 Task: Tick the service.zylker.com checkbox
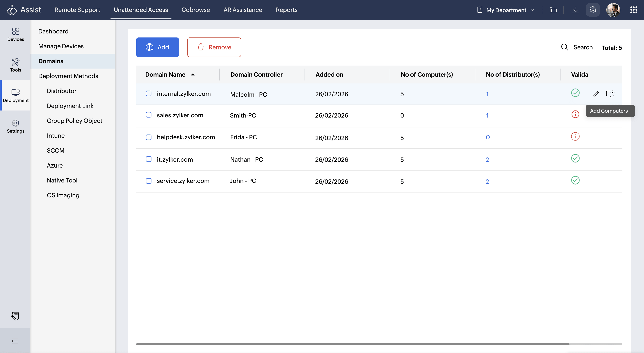148,181
